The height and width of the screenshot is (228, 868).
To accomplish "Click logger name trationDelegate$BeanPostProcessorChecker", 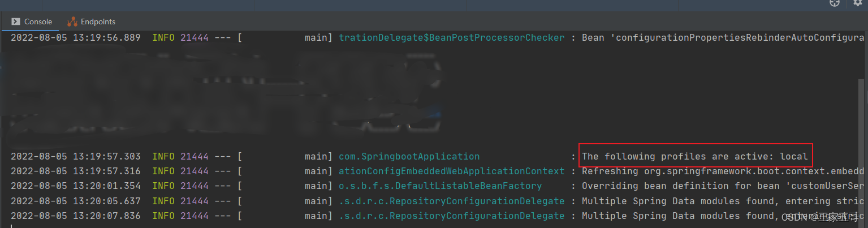I will (x=452, y=38).
